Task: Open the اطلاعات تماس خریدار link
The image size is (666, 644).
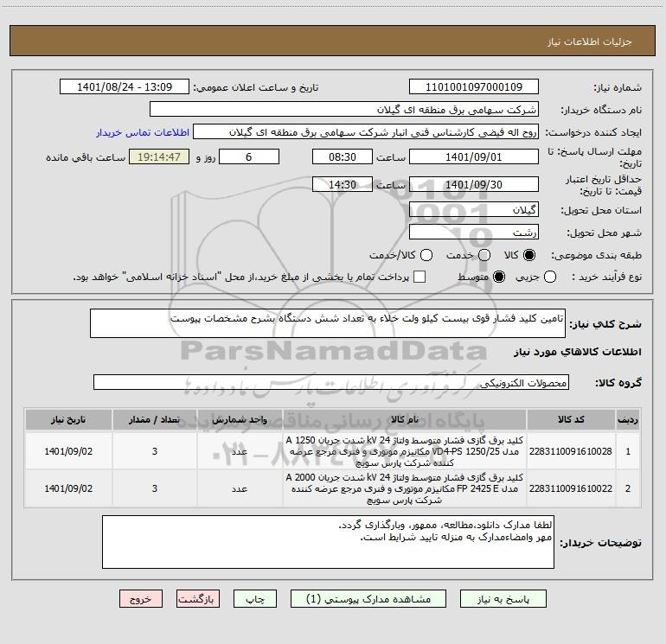Action: [143, 132]
